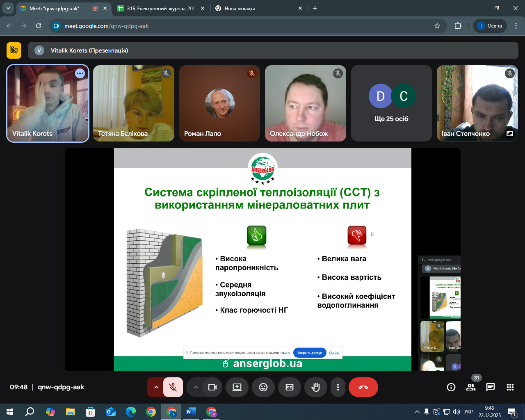Click the red leave call button
The width and height of the screenshot is (525, 420).
tap(363, 387)
